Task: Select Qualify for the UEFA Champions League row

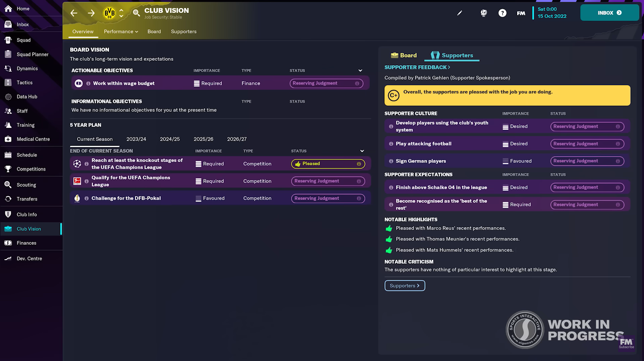Action: (220, 181)
